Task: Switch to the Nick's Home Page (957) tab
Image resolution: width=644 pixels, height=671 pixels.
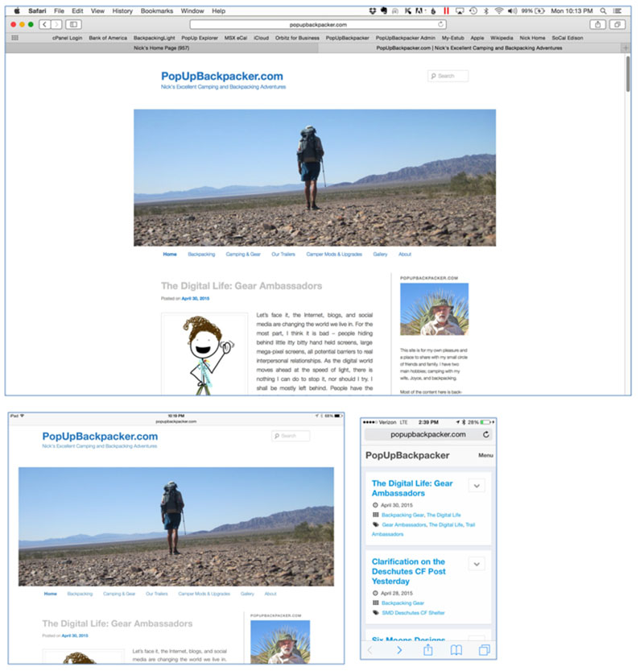Action: pyautogui.click(x=161, y=48)
